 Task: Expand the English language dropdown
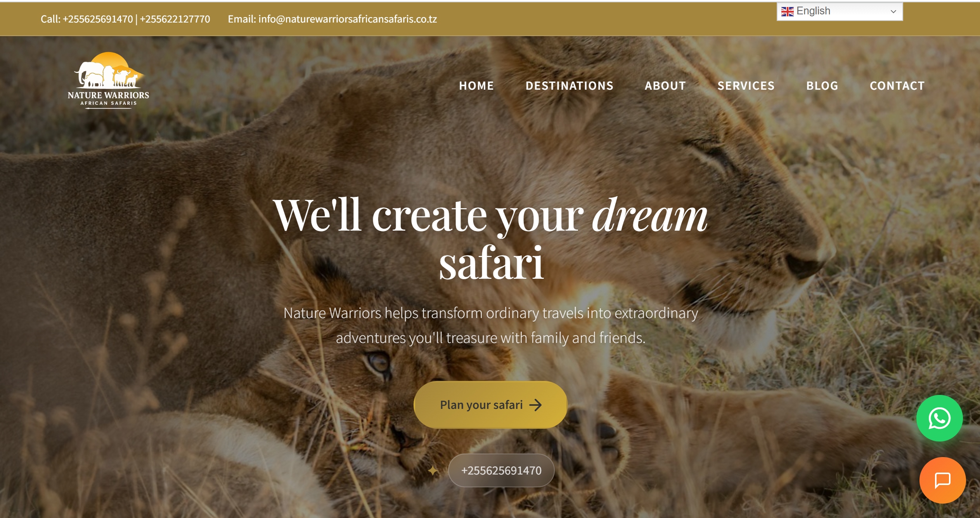pos(840,11)
